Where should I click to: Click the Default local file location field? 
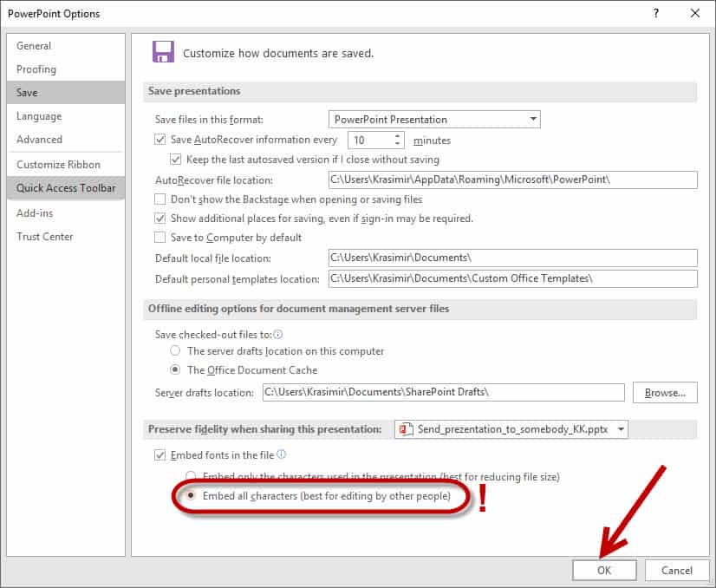tap(513, 258)
